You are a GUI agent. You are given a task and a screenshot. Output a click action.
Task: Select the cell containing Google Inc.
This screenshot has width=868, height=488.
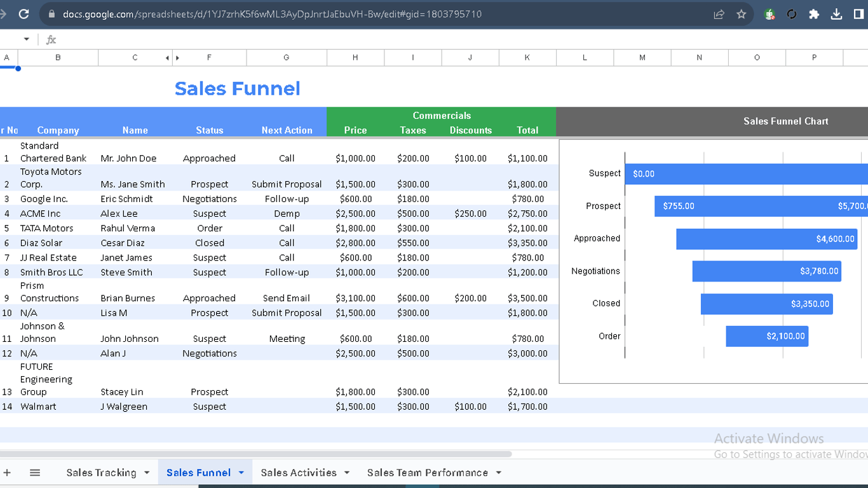pyautogui.click(x=44, y=199)
